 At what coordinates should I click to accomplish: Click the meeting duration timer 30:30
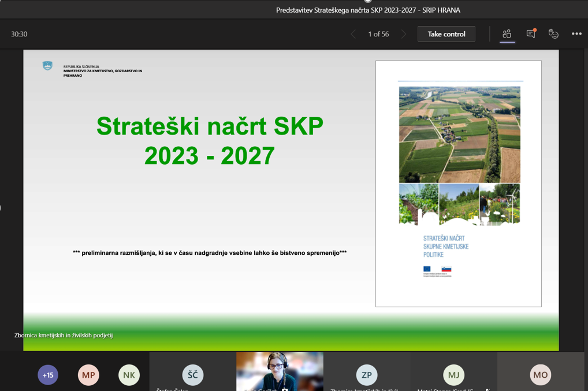(x=19, y=34)
